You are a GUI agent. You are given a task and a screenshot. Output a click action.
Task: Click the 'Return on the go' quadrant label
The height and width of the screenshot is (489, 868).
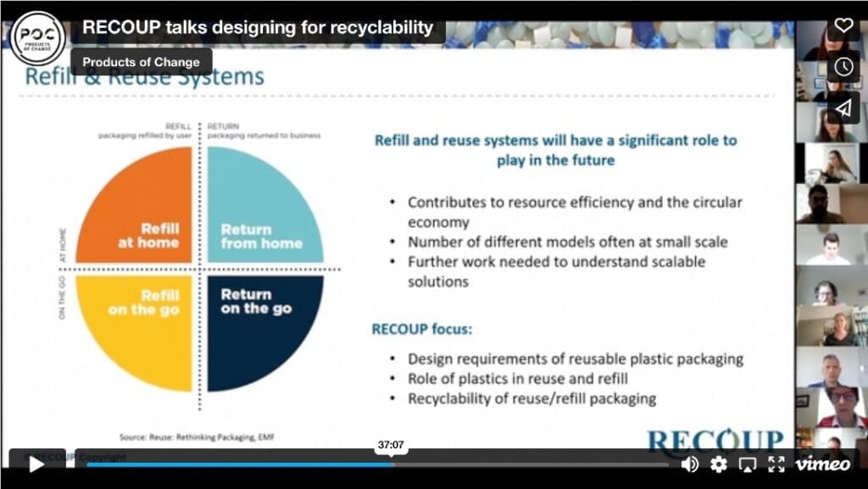point(256,302)
